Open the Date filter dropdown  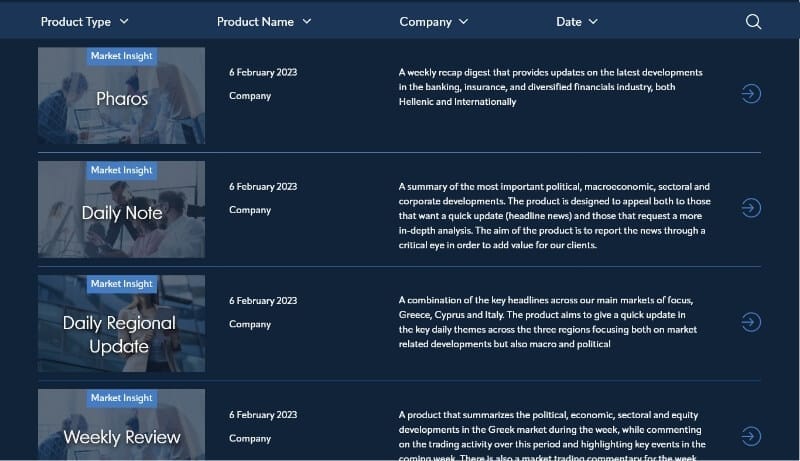pos(577,22)
